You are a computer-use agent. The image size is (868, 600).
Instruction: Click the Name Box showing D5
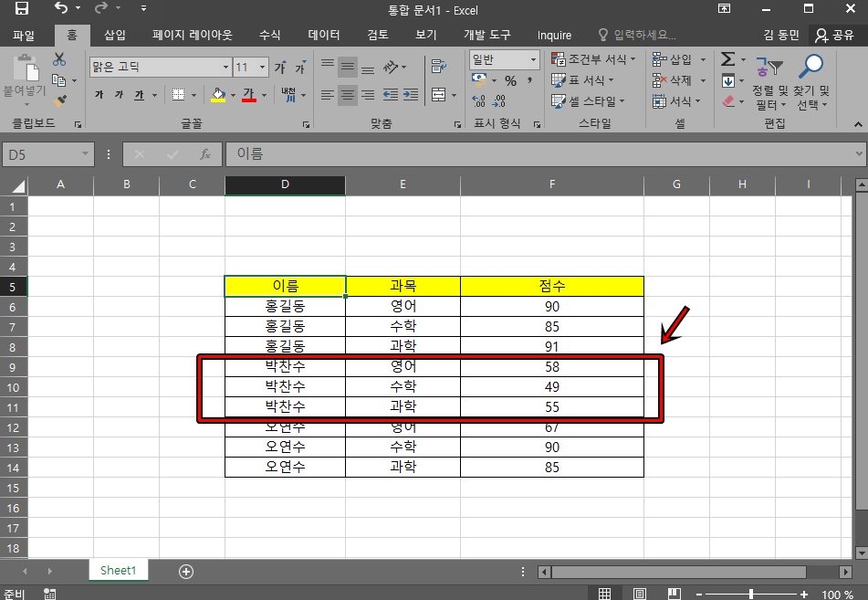(47, 154)
